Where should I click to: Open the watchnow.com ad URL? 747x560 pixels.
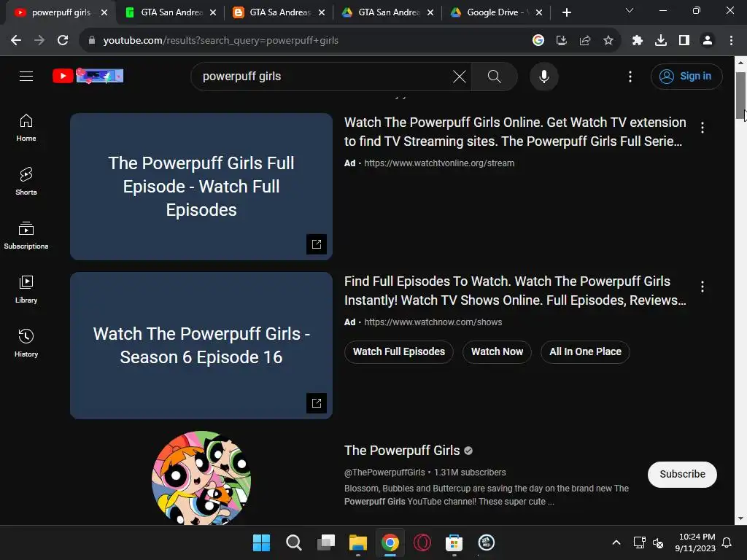[x=433, y=322]
